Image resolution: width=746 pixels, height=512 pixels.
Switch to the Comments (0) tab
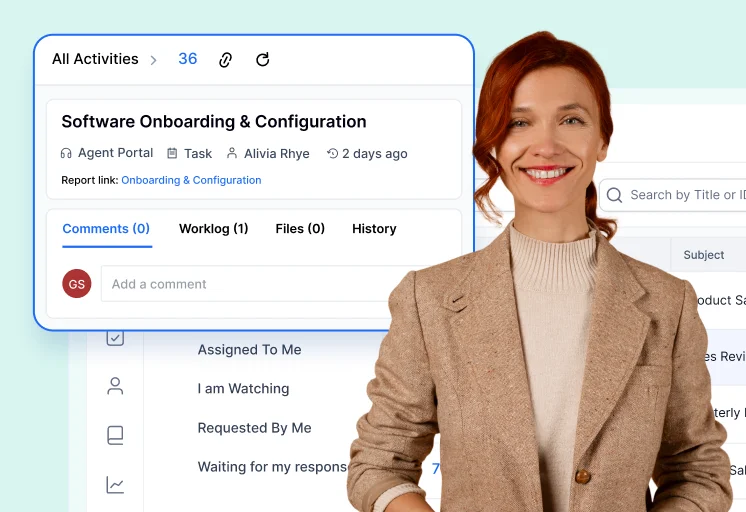106,229
